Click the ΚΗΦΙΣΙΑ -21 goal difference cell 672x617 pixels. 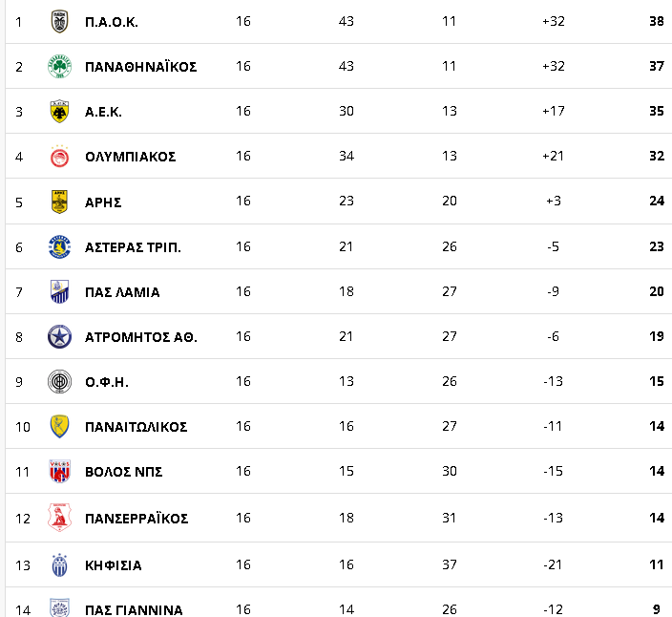pos(553,564)
